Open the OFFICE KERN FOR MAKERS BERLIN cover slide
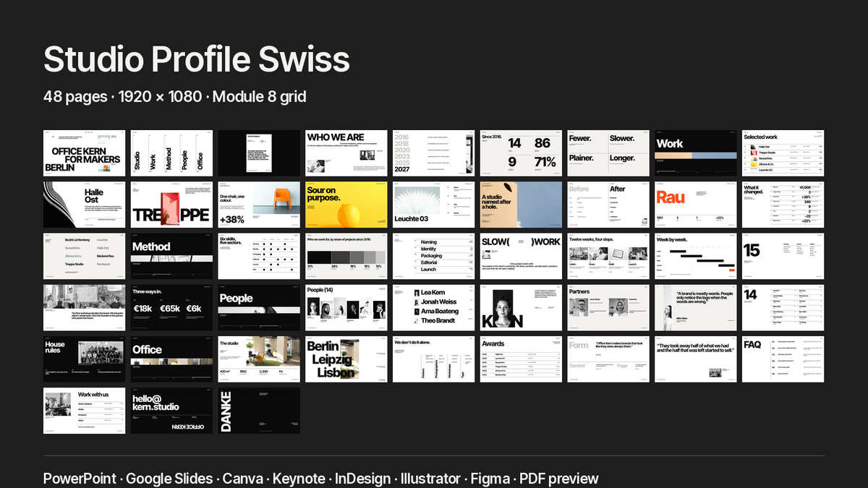The width and height of the screenshot is (868, 488). pyautogui.click(x=84, y=153)
